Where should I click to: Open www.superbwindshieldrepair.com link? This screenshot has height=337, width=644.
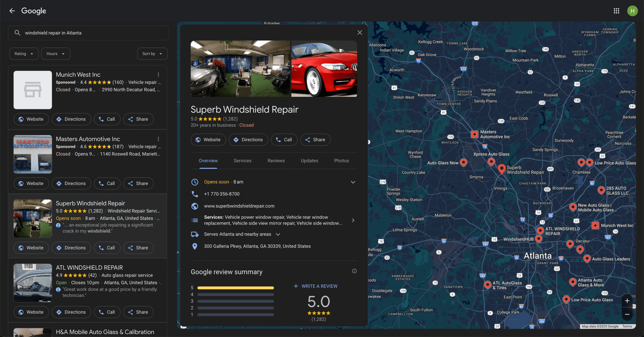pos(239,206)
